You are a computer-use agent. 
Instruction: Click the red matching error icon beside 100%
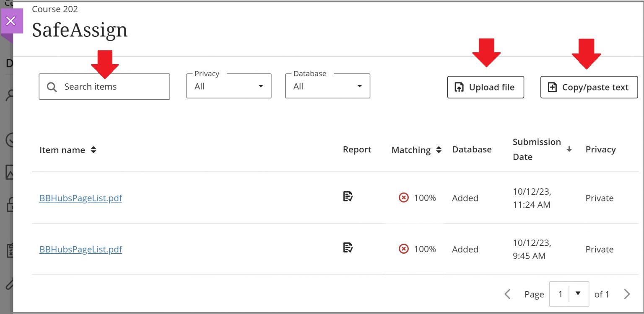[x=403, y=197]
